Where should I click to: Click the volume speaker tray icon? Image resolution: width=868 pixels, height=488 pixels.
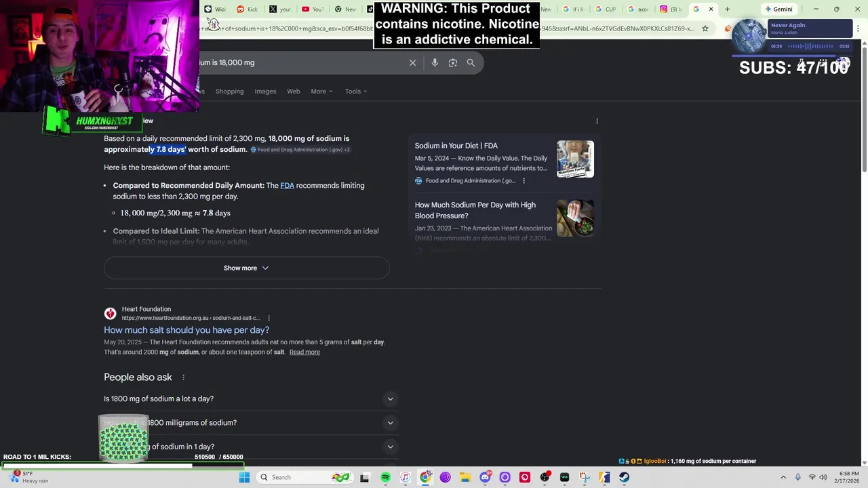pos(823,477)
